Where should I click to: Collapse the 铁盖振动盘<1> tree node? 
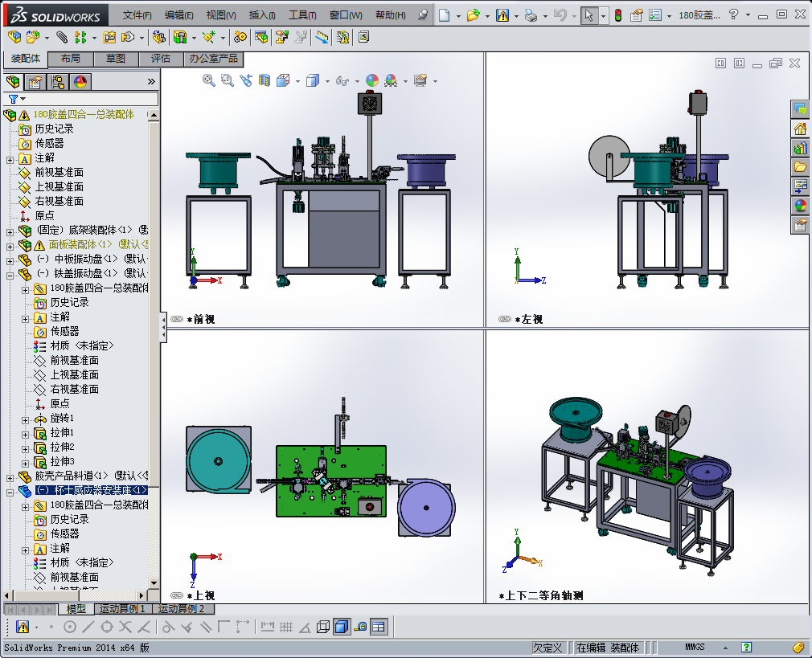10,276
